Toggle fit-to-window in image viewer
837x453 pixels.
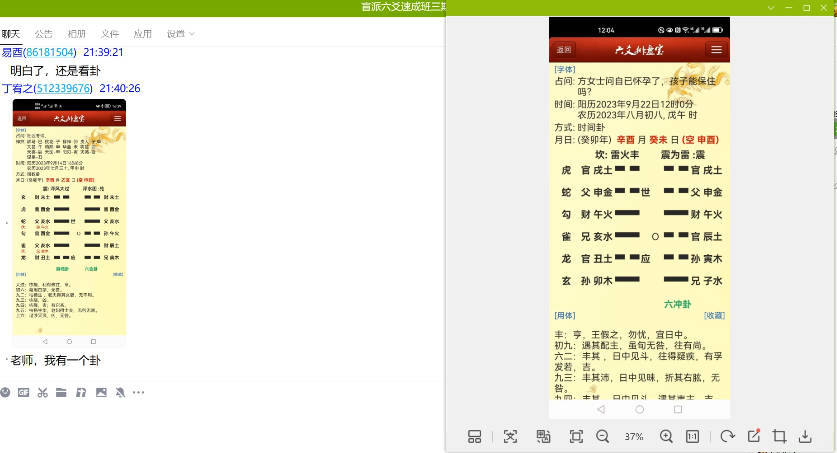(576, 436)
